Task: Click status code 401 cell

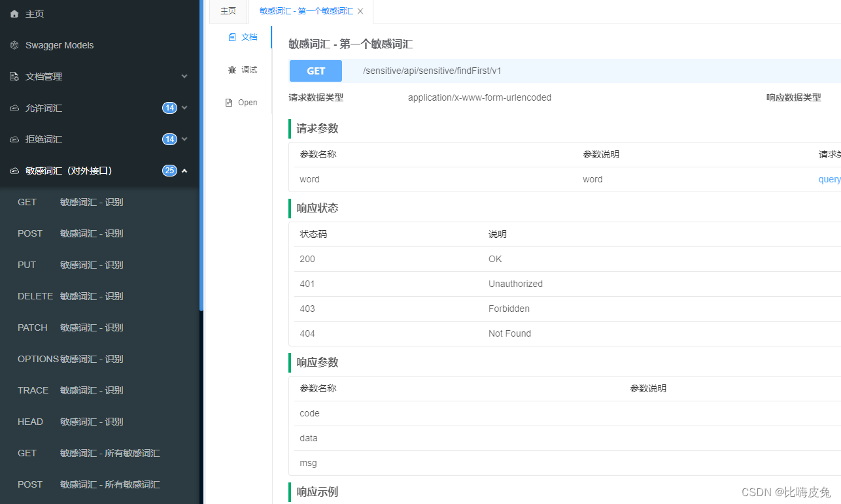Action: [x=307, y=284]
